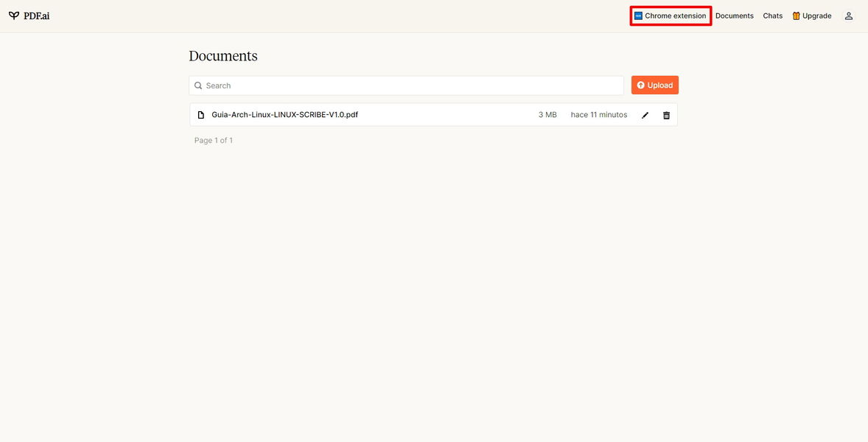Screen dimensions: 868x442
Task: Click the PDF.ai brand name text
Action: coord(37,16)
